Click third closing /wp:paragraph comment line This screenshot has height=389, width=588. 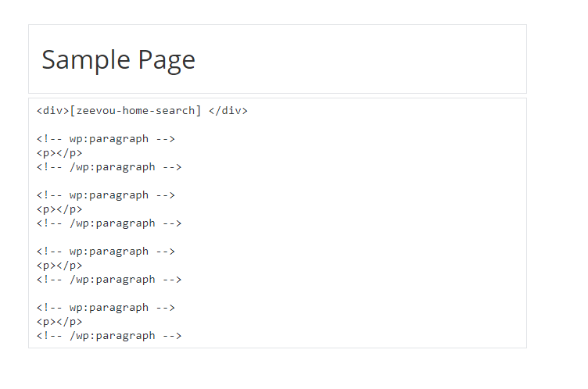tap(109, 280)
